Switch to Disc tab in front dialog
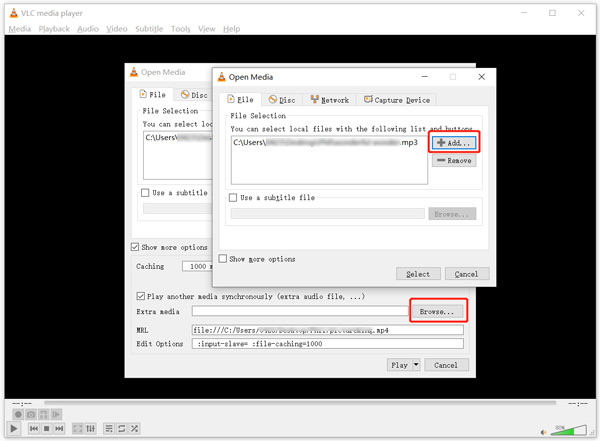Image resolution: width=600 pixels, height=441 pixels. click(282, 100)
